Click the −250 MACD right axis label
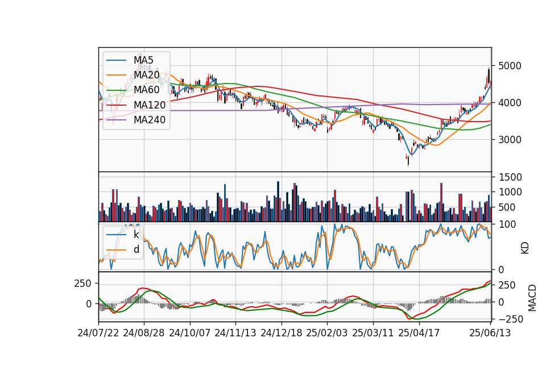Viewport: 546px width, 392px height. click(511, 319)
